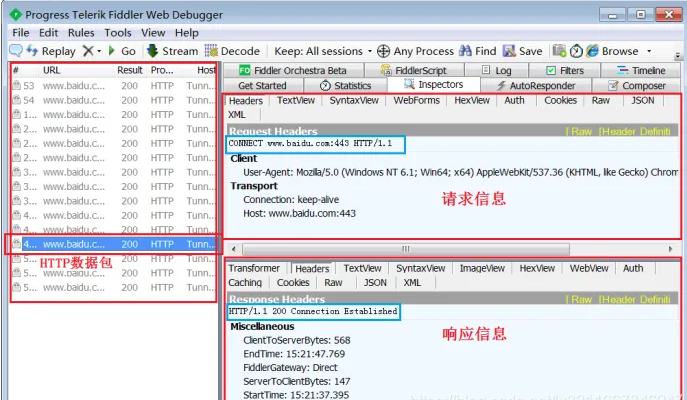This screenshot has height=400, width=687.
Task: Click the FiddlerGateway: Direct entry
Action: click(x=290, y=368)
